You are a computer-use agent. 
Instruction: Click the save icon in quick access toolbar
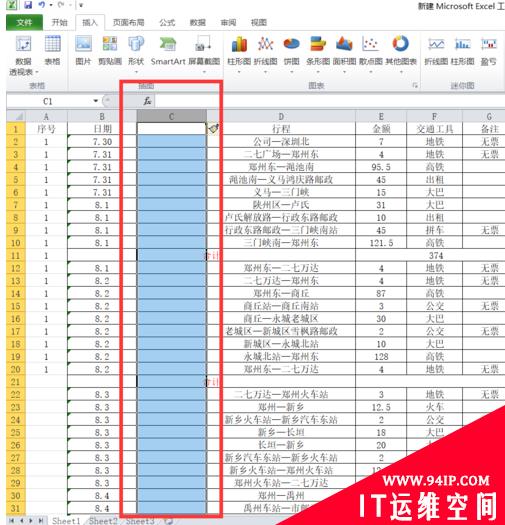tap(28, 5)
